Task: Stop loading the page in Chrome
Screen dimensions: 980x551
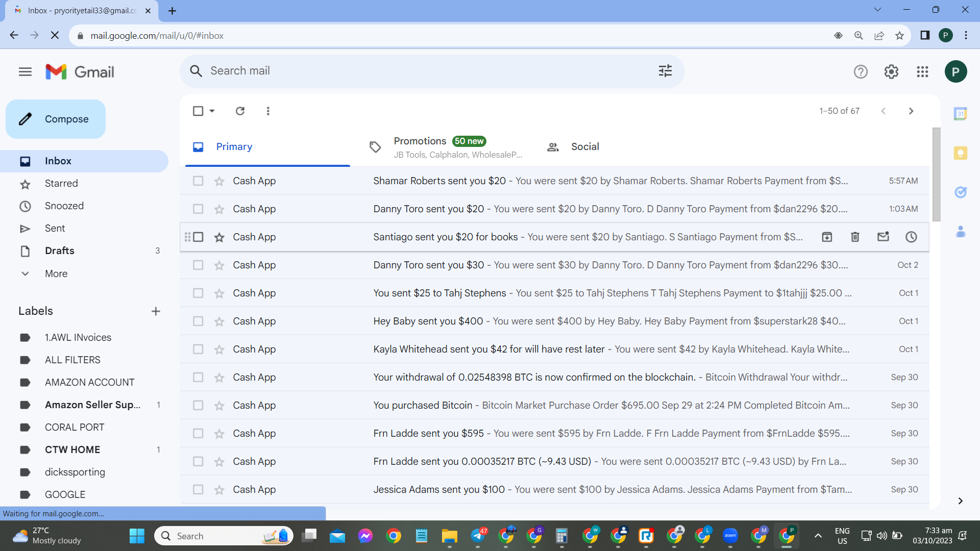Action: 55,35
